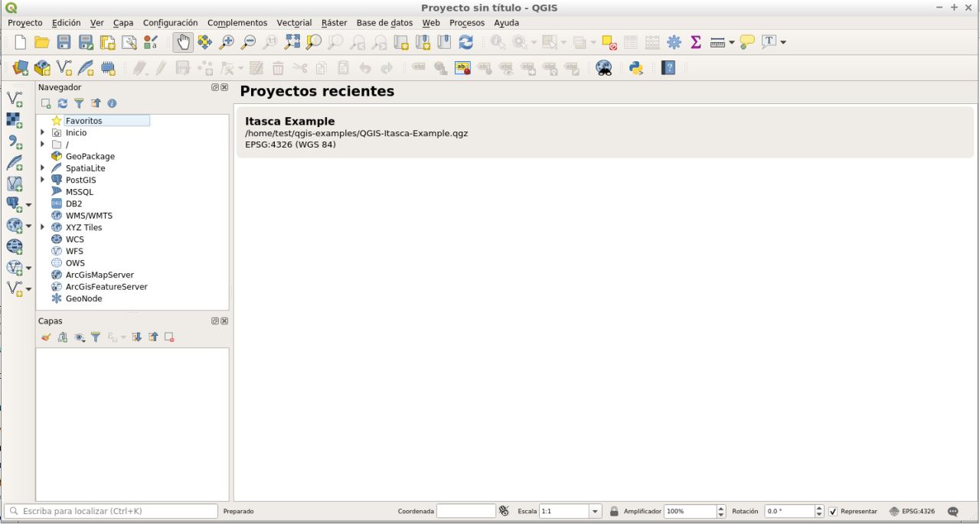Show statistical summary Sigma icon

696,42
